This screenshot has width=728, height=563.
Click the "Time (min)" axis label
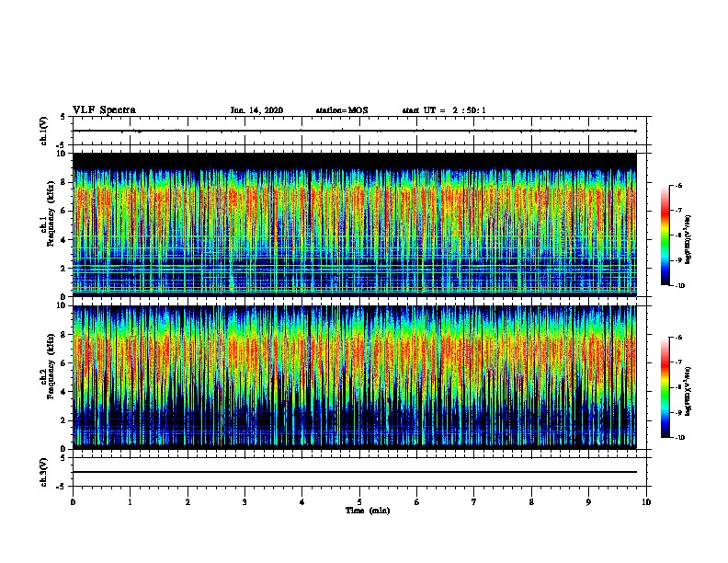368,511
